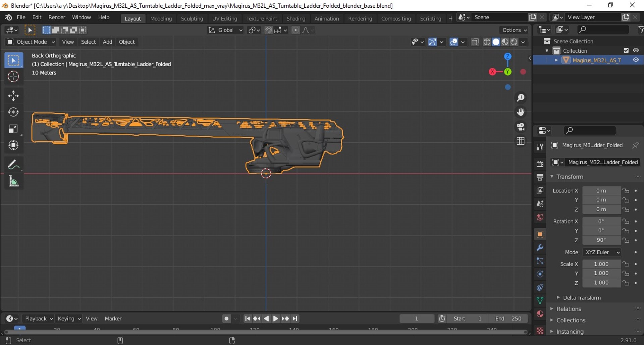The height and width of the screenshot is (345, 644).
Task: Open the Particle properties tab
Action: point(540,261)
